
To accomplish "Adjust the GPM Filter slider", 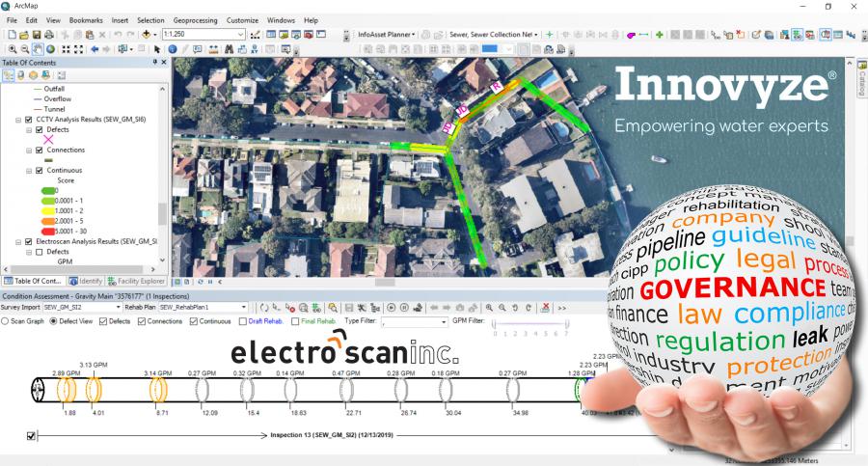I will pyautogui.click(x=530, y=325).
